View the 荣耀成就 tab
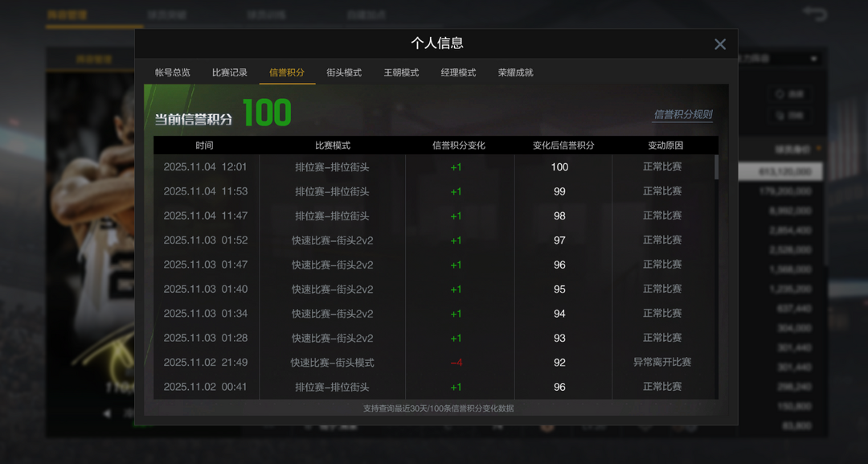868x464 pixels. pyautogui.click(x=515, y=72)
